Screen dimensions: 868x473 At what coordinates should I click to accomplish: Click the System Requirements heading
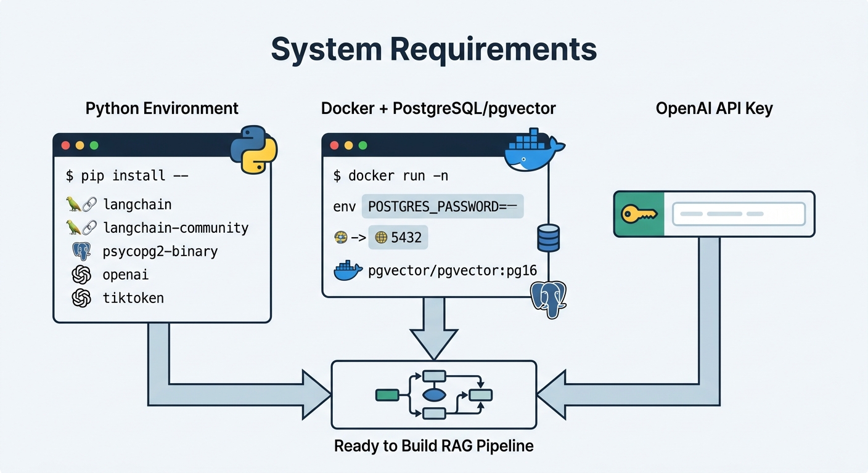(x=434, y=49)
